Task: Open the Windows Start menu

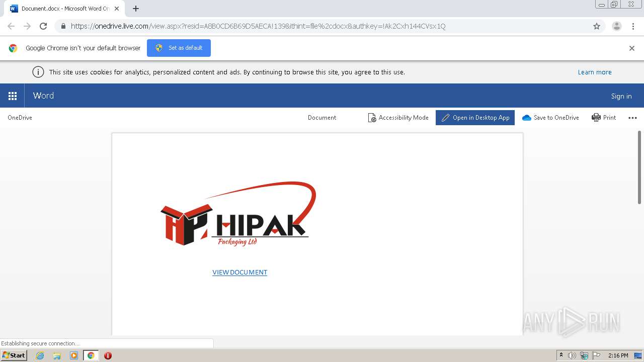Action: [x=14, y=355]
